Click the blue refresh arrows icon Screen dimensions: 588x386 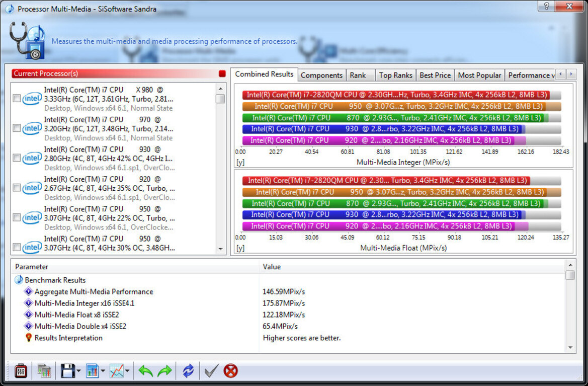pyautogui.click(x=188, y=371)
